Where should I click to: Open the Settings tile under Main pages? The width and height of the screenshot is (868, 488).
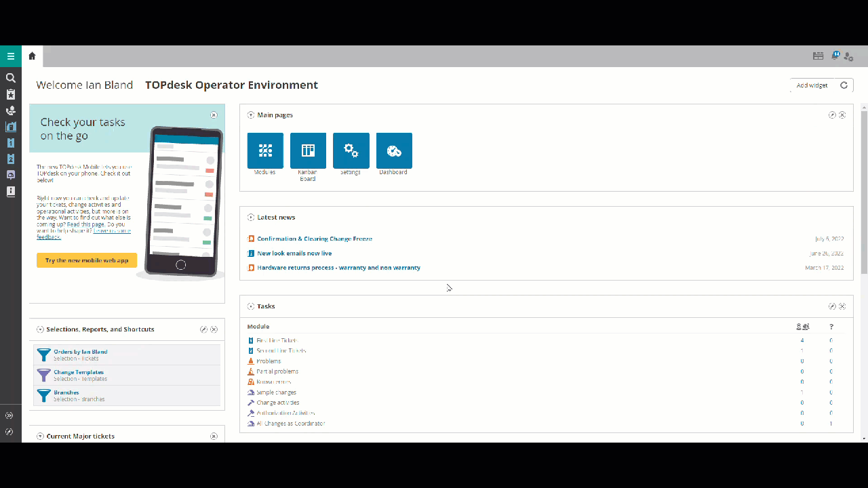351,150
